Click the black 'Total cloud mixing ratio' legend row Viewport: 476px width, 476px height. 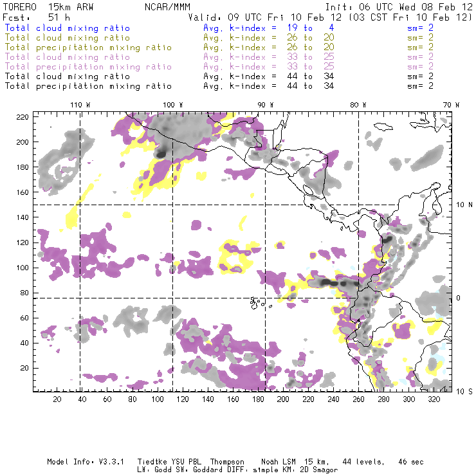click(x=68, y=77)
